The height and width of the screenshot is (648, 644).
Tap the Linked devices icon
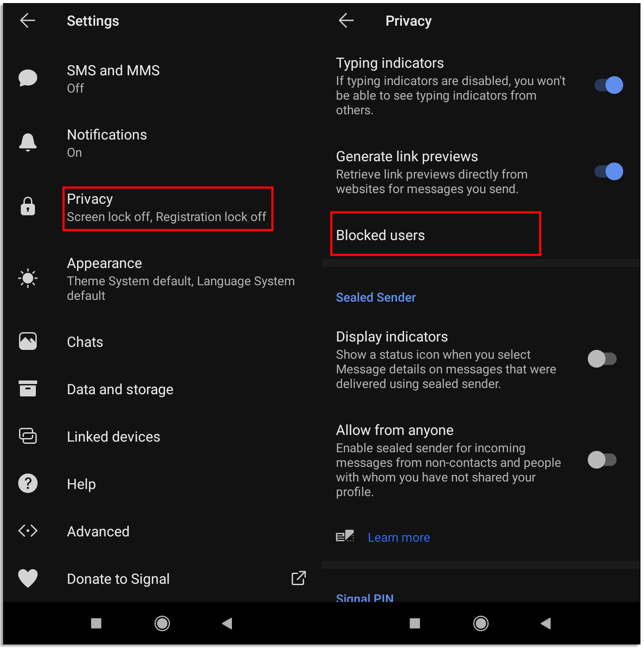(28, 436)
